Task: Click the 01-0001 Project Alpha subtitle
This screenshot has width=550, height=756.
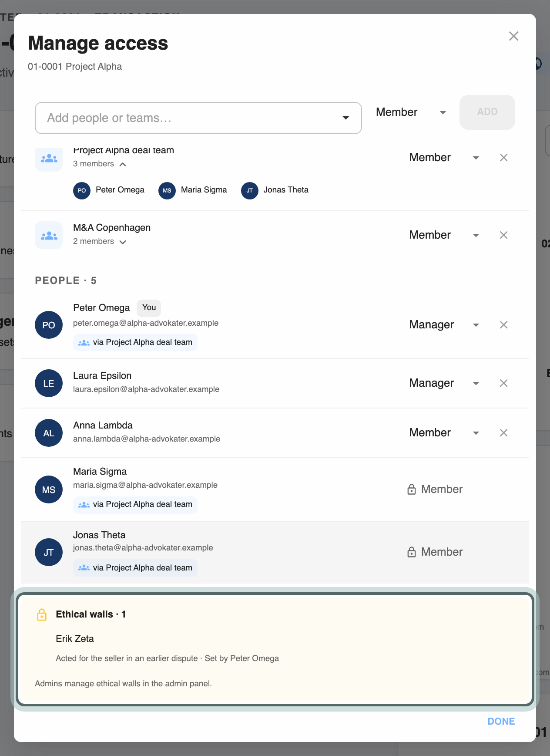Action: click(x=75, y=67)
